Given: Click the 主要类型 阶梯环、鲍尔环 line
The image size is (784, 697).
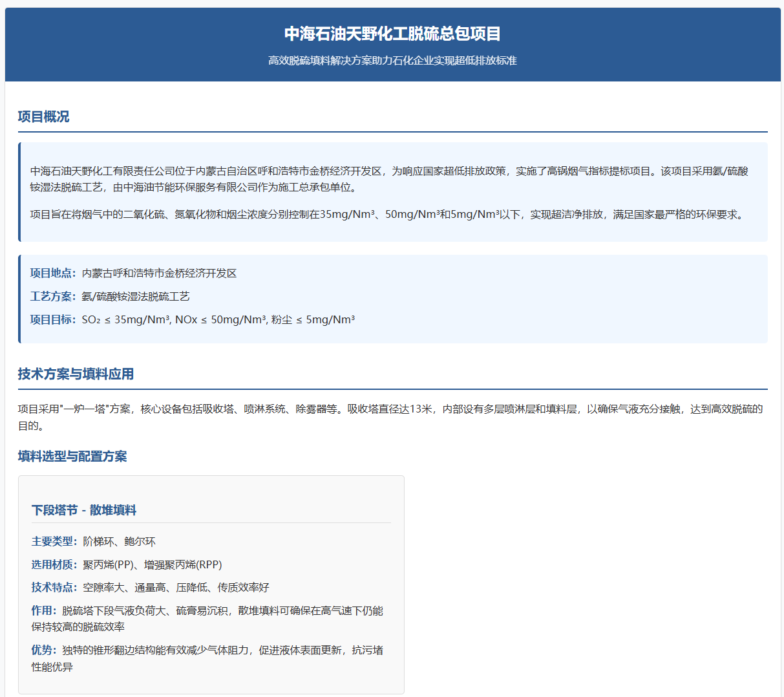Looking at the screenshot, I should pos(94,541).
